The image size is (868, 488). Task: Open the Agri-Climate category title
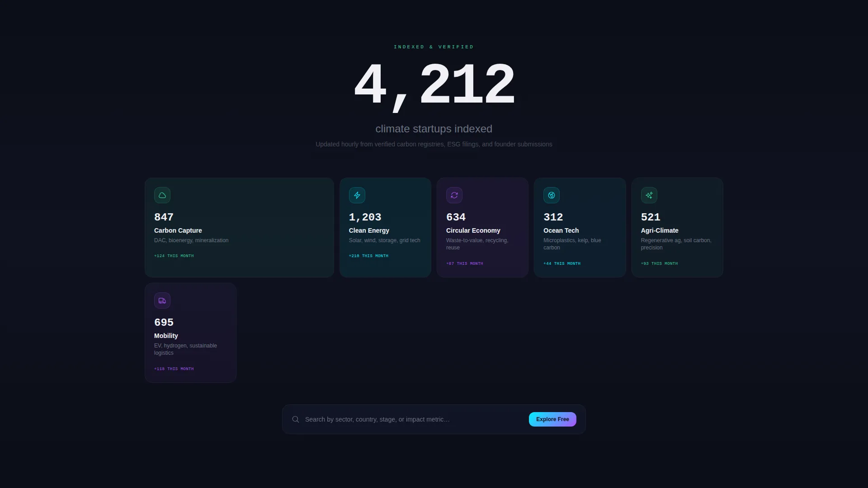click(x=660, y=230)
